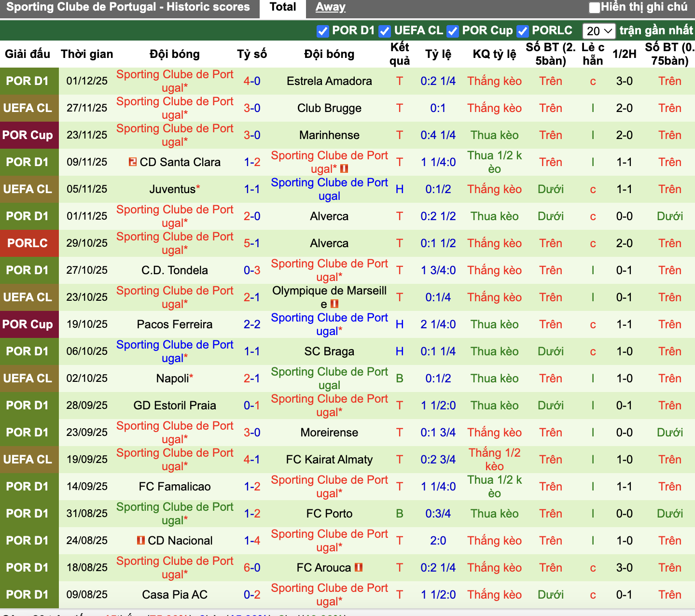
Task: Click the 1/2H column header
Action: click(625, 54)
